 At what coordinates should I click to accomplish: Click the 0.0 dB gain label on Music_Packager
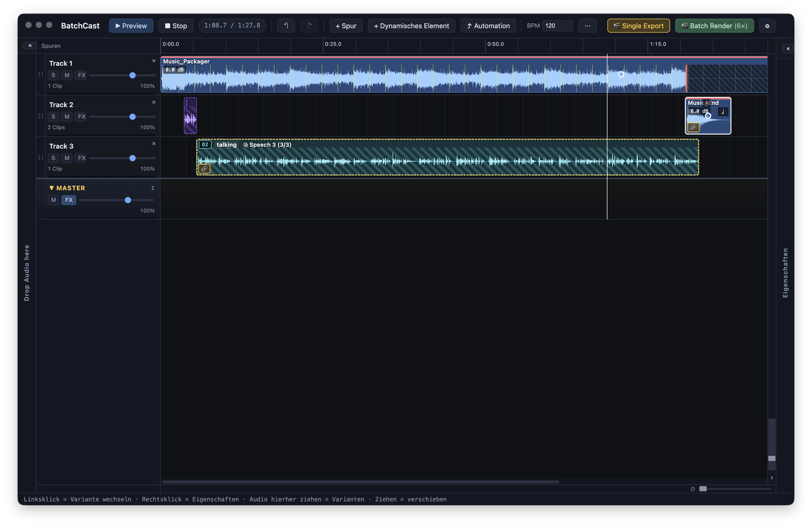click(175, 70)
